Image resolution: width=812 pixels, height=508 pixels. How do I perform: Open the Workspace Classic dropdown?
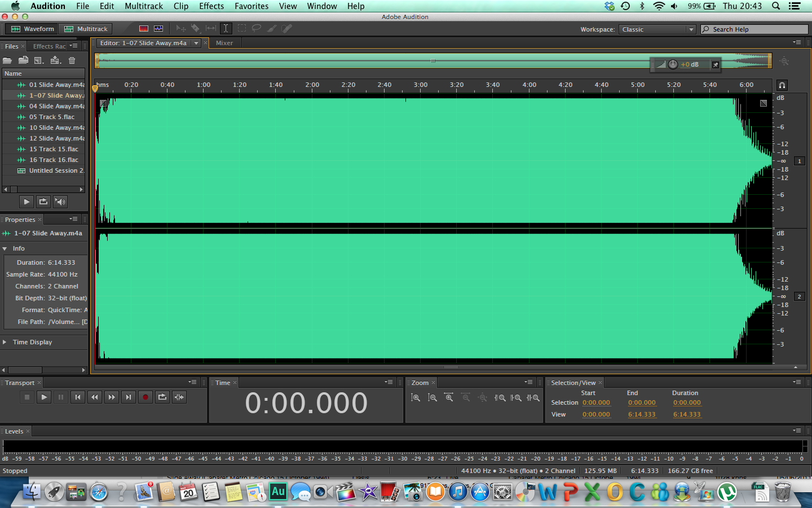point(657,29)
